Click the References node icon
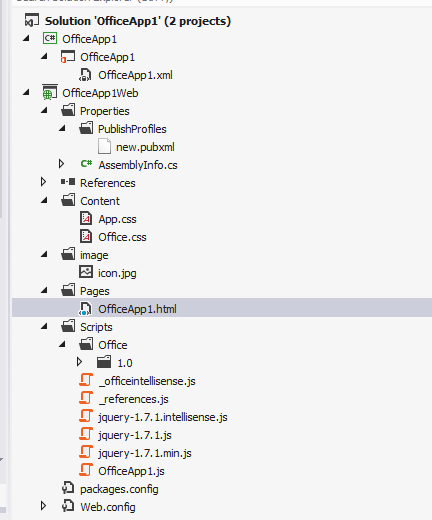 [x=68, y=182]
